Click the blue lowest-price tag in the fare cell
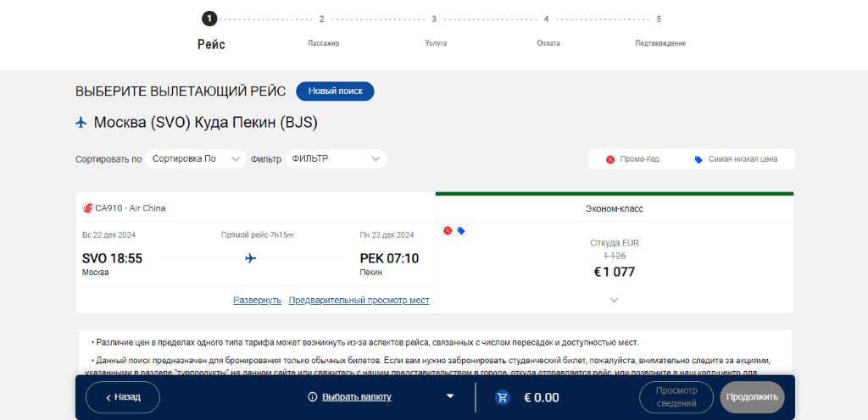The width and height of the screenshot is (868, 420). pyautogui.click(x=460, y=231)
